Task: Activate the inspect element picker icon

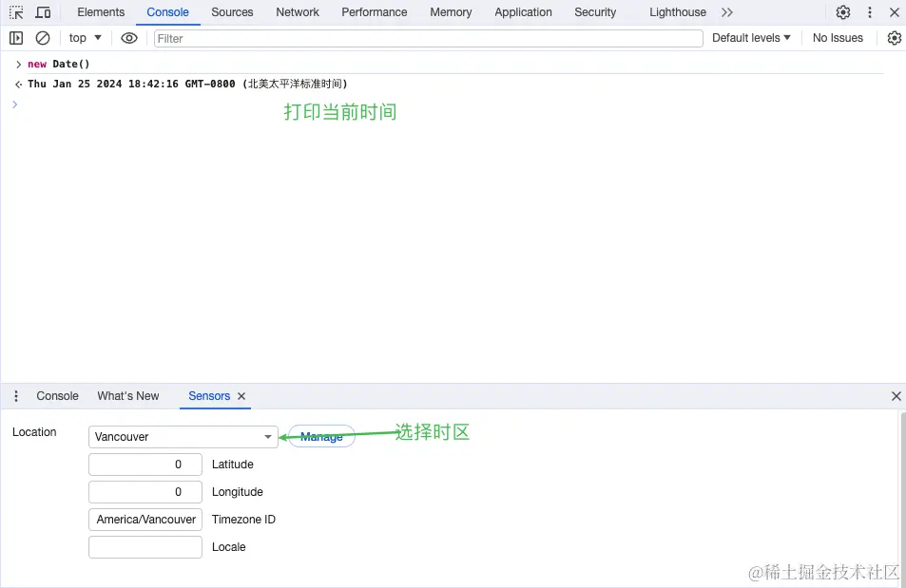Action: [x=16, y=12]
